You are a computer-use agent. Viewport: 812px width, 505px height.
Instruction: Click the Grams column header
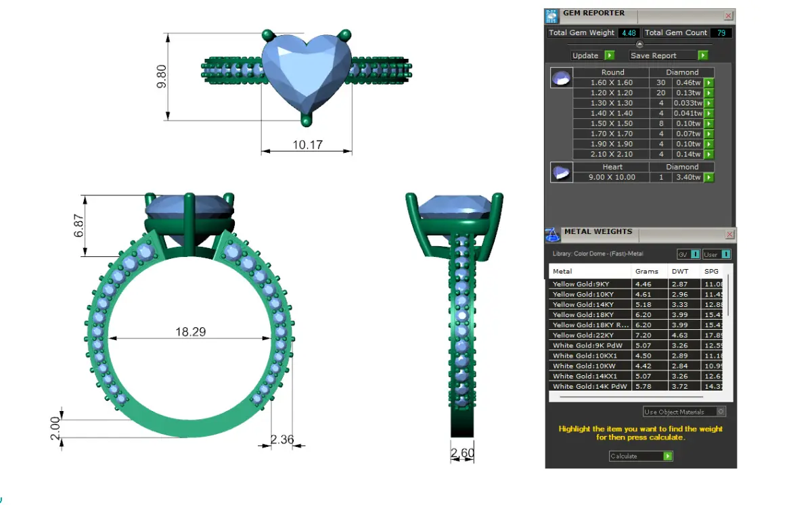click(650, 271)
